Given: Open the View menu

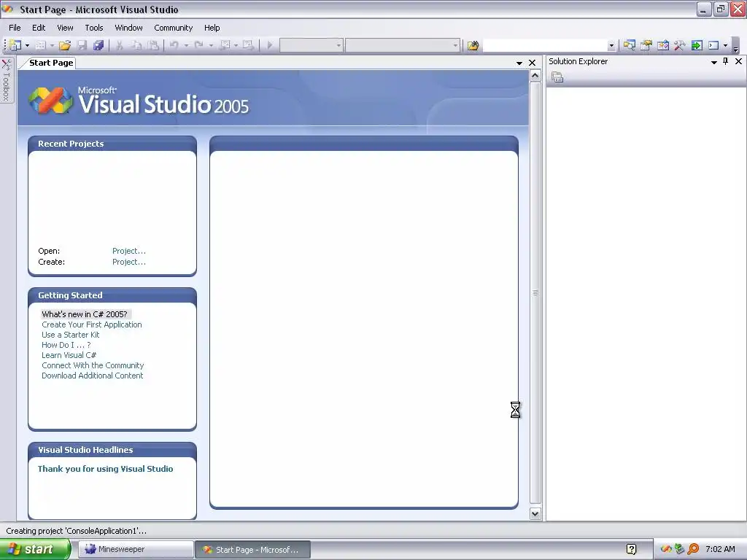Looking at the screenshot, I should coord(65,28).
